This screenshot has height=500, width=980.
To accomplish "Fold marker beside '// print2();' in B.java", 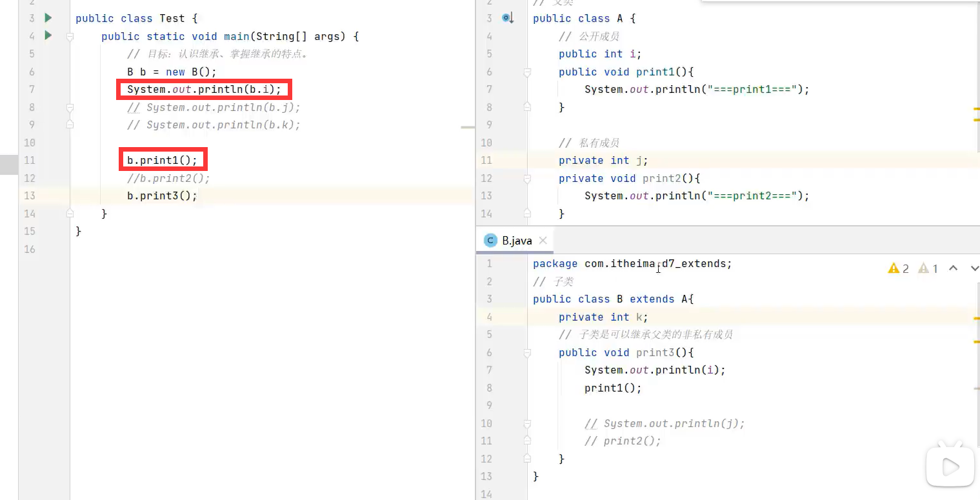I will pos(527,441).
